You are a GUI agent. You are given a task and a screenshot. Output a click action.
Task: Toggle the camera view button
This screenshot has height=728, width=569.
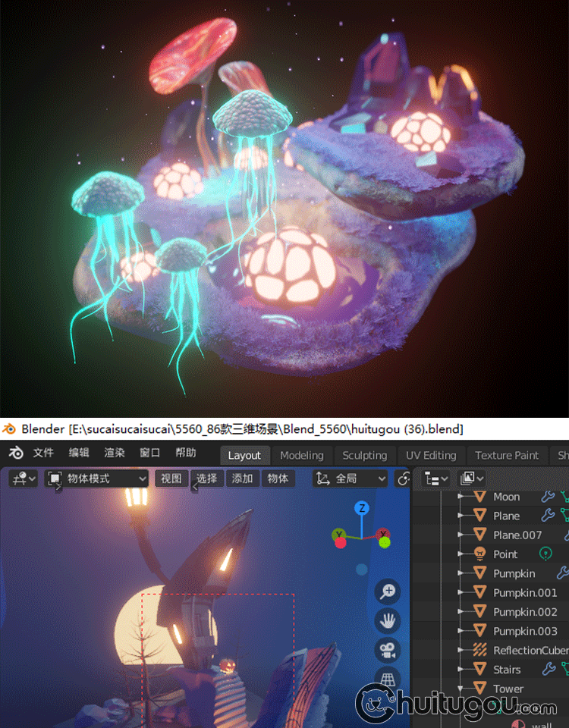coord(388,650)
